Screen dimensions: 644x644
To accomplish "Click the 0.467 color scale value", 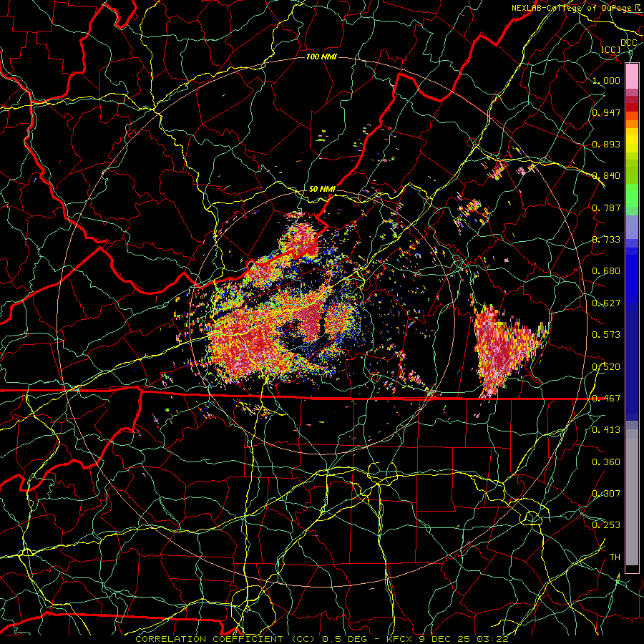I will pos(606,398).
